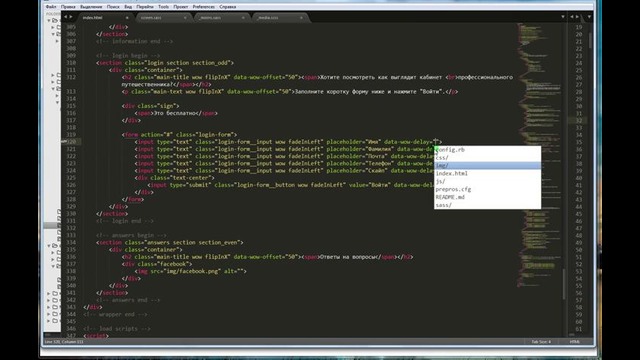
Task: Open the Tools menu
Action: pos(163,7)
